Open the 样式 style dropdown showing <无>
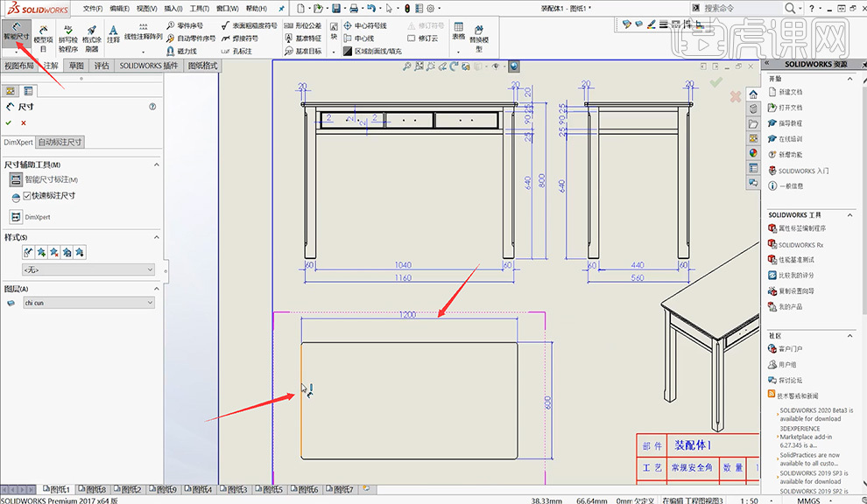Viewport: 867px width, 504px height. point(88,270)
